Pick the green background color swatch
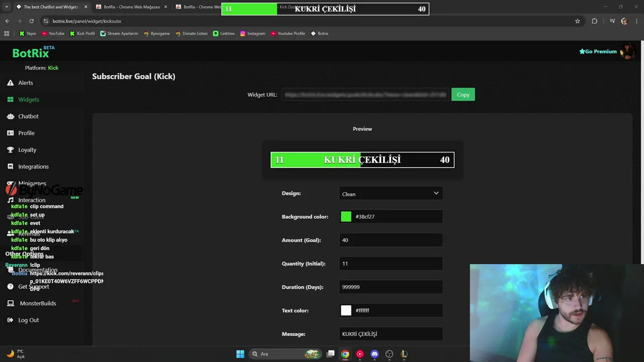This screenshot has width=644, height=362. [346, 217]
